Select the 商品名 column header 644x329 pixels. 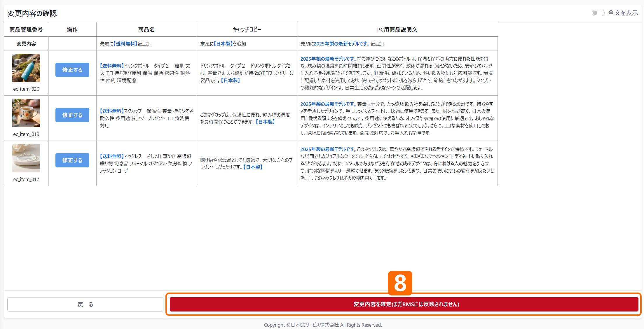tap(146, 29)
